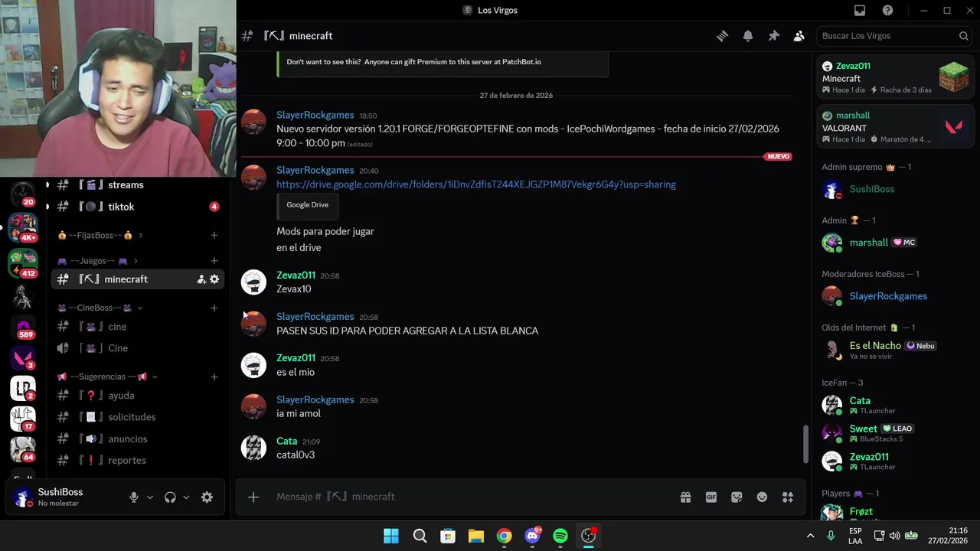
Task: Show pinned messages pin icon
Action: (773, 36)
